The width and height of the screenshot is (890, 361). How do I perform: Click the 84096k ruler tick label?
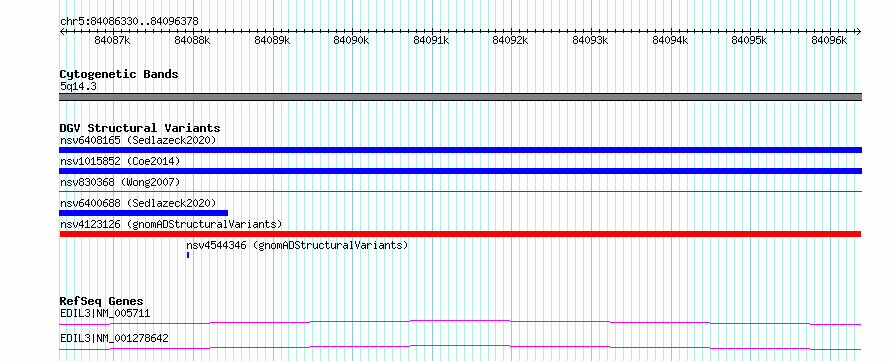(x=829, y=40)
